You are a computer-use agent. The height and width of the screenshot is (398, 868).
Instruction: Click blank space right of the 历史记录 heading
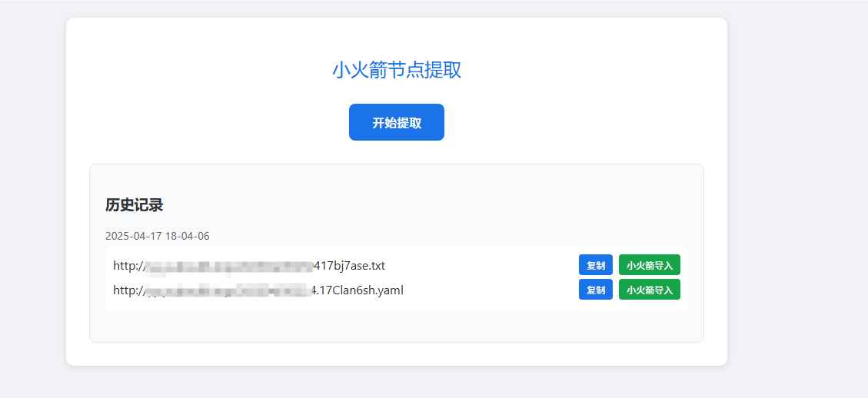coord(423,205)
